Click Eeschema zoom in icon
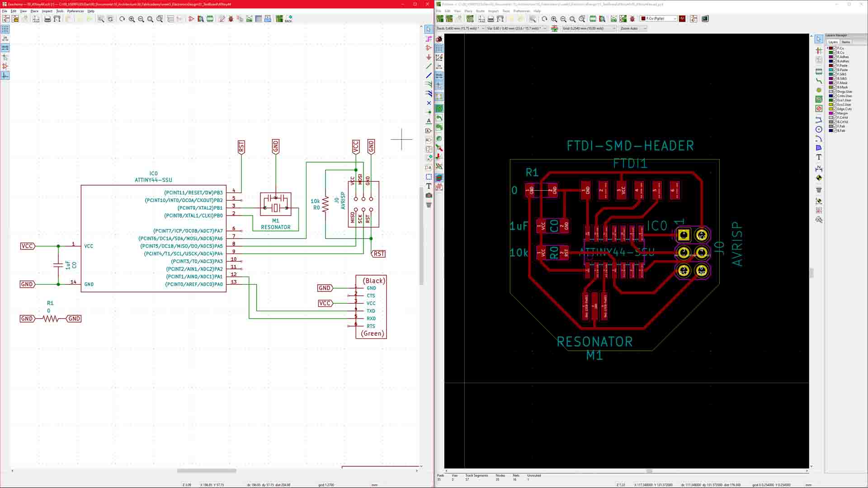This screenshot has width=868, height=488. pos(132,19)
